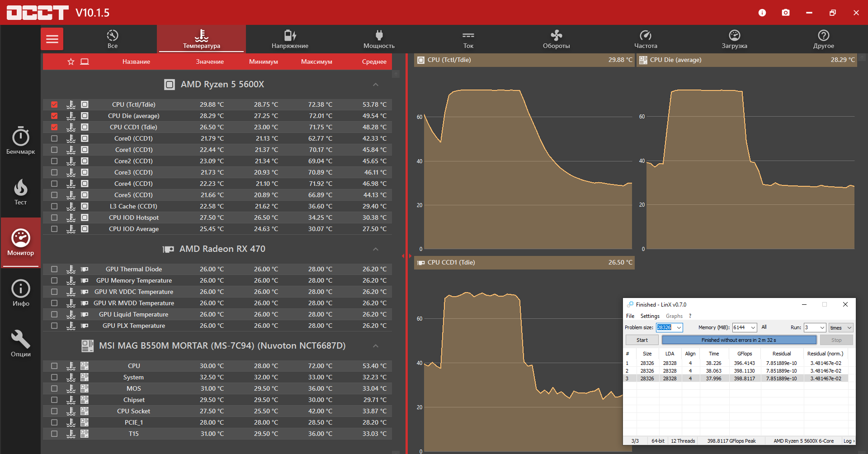Viewport: 868px width, 454px height.
Task: Take a screenshot with the camera icon
Action: pyautogui.click(x=786, y=13)
